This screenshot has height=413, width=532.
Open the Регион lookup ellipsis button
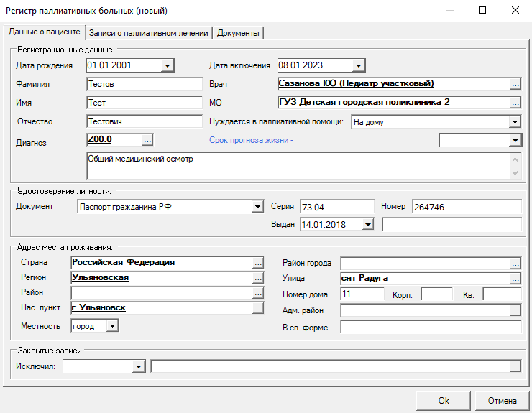point(258,278)
